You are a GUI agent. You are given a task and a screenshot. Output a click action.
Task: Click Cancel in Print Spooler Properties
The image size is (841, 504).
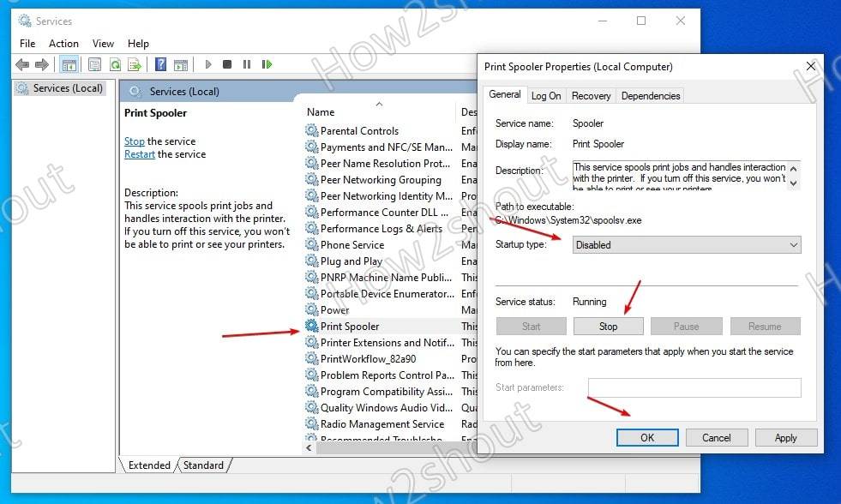tap(717, 437)
